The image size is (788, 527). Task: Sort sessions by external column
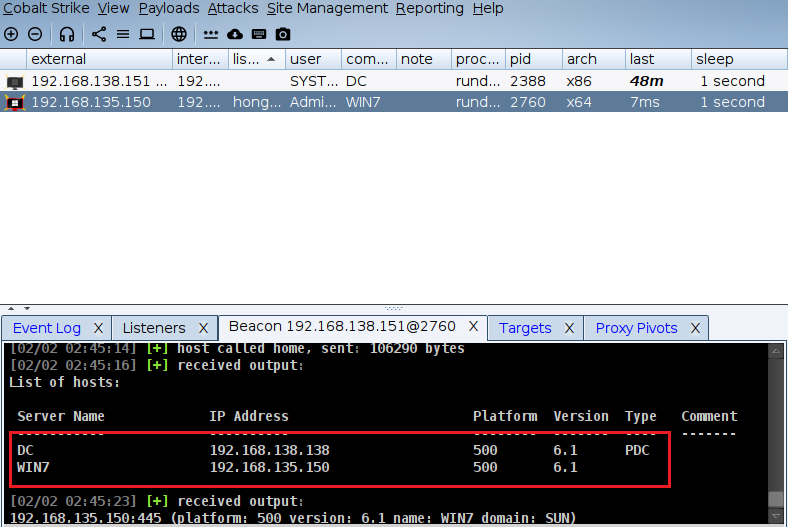[99, 59]
